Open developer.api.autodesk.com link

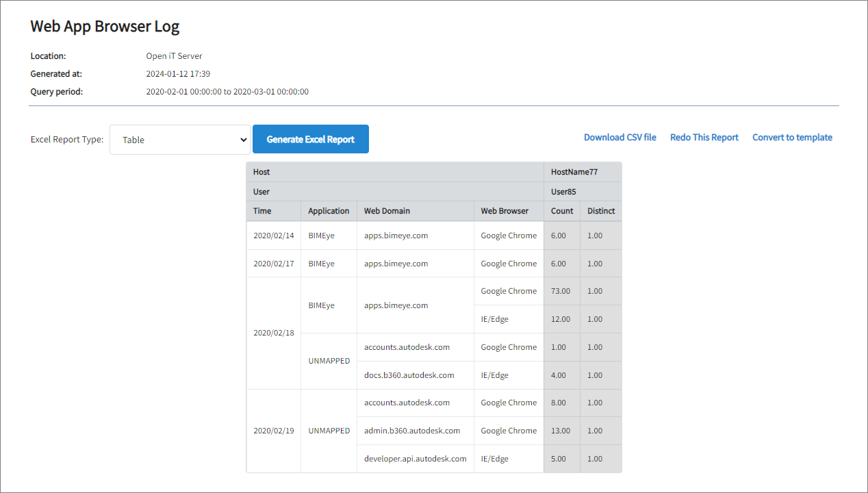point(414,458)
